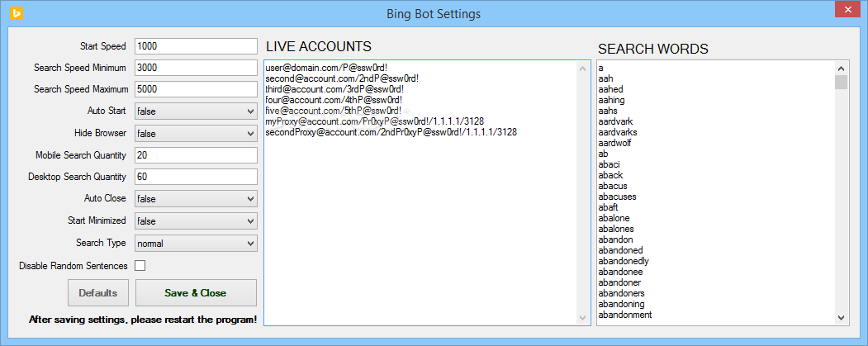Screen dimensions: 868x346
Task: Open the Search Type dropdown
Action: coord(196,243)
